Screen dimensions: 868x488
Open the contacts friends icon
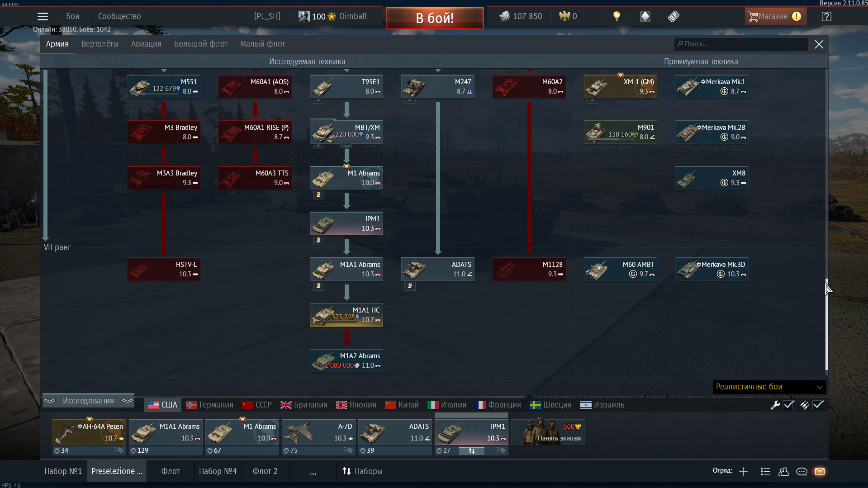point(783,471)
